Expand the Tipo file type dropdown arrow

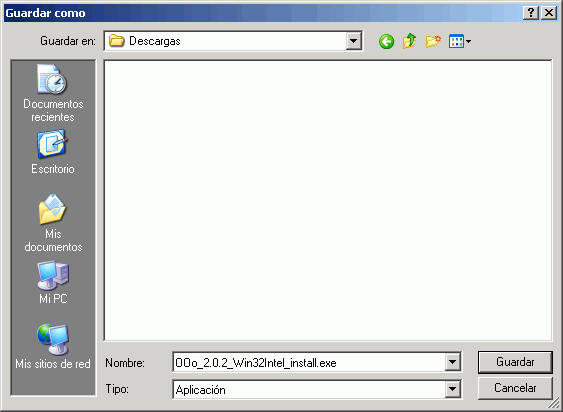[x=452, y=389]
